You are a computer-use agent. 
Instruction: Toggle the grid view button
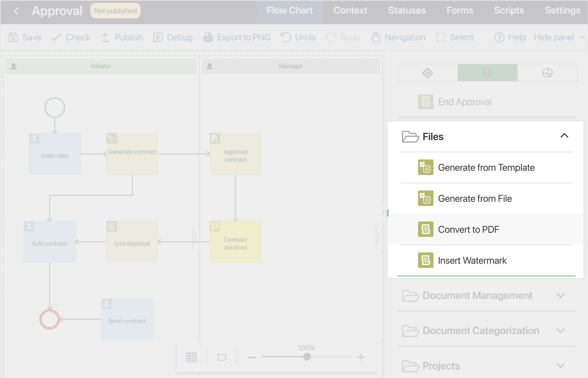click(x=192, y=357)
